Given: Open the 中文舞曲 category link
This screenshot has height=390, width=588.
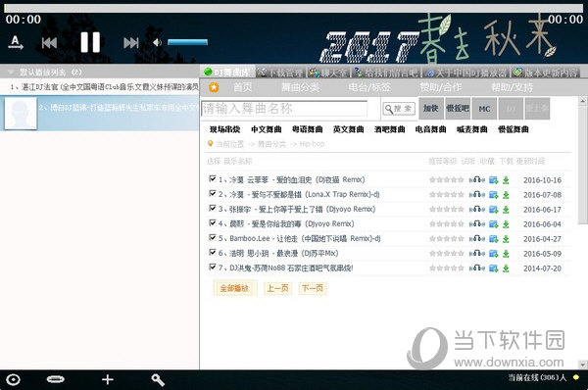Looking at the screenshot, I should point(267,129).
